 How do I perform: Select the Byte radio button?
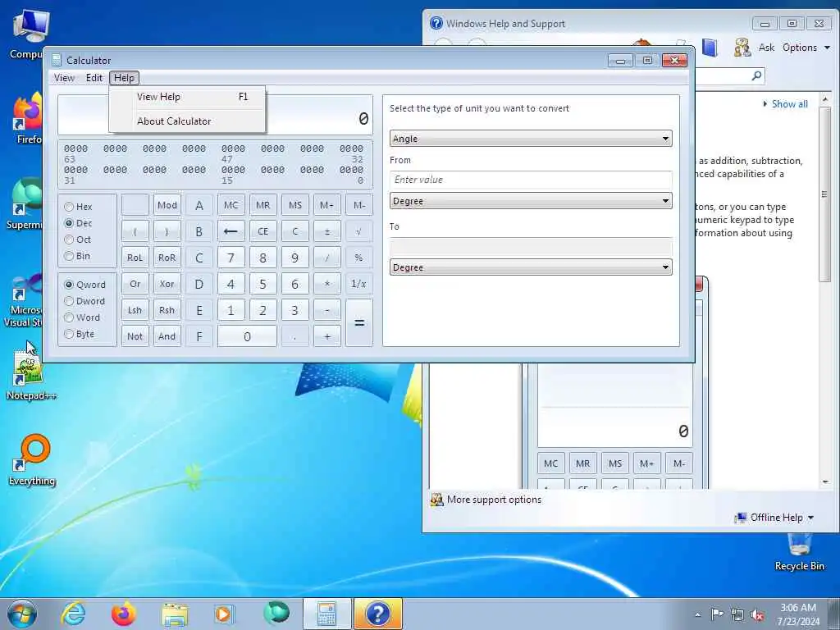click(x=69, y=334)
